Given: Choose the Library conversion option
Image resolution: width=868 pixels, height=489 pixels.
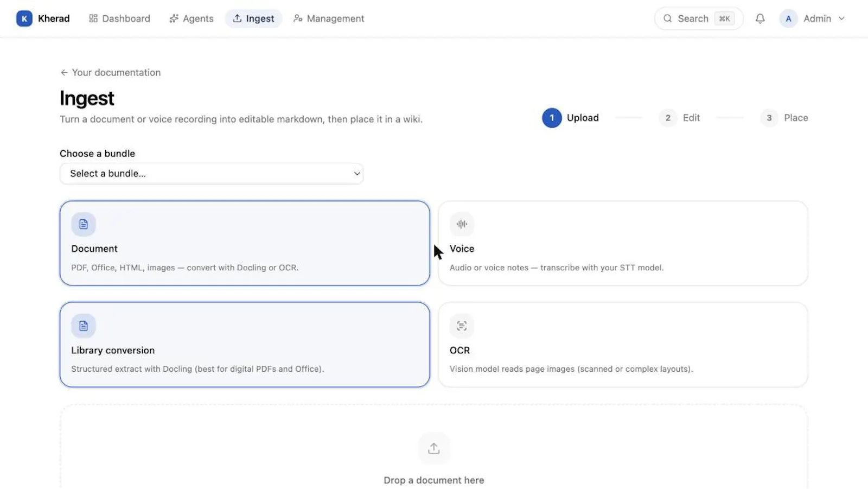Looking at the screenshot, I should [245, 345].
